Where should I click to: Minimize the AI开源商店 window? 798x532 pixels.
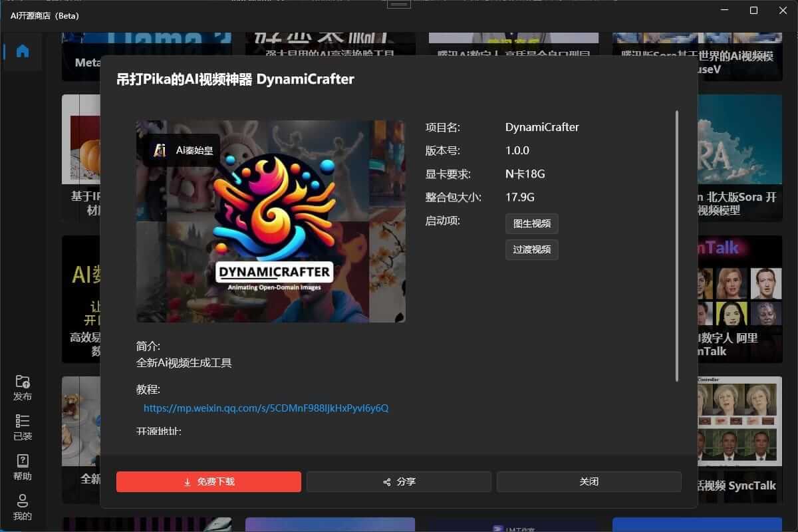(724, 11)
